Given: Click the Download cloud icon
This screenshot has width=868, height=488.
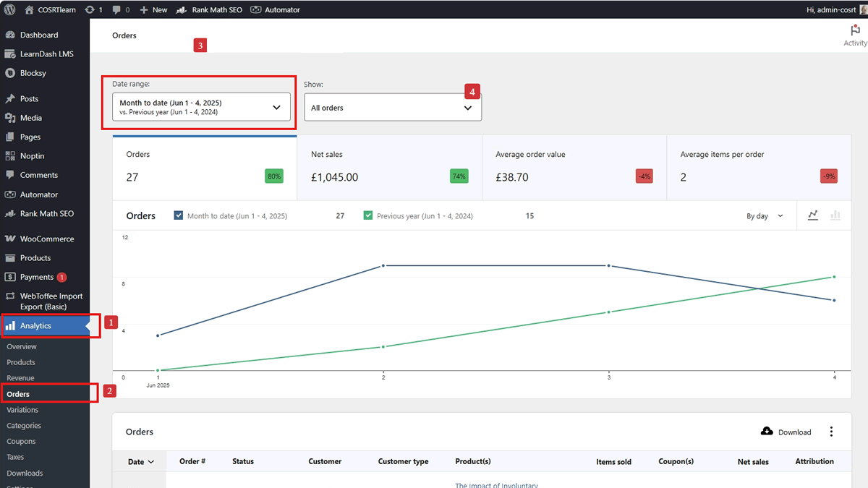Looking at the screenshot, I should coord(767,432).
